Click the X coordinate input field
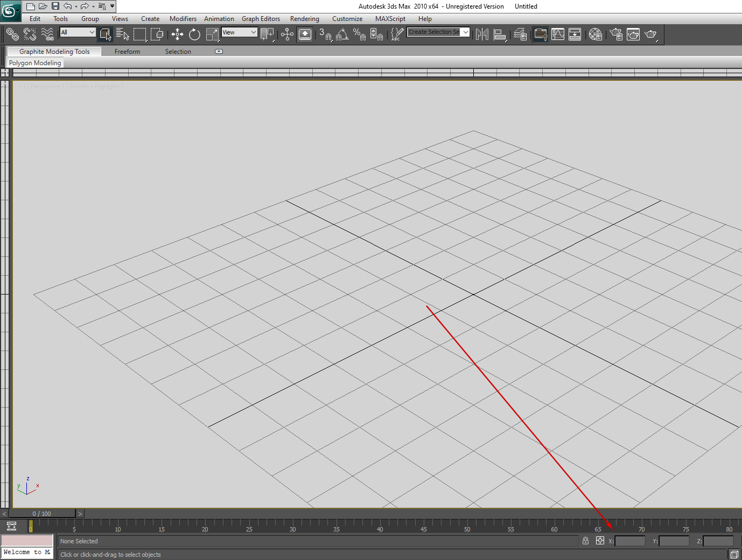The image size is (742, 560). [x=629, y=541]
